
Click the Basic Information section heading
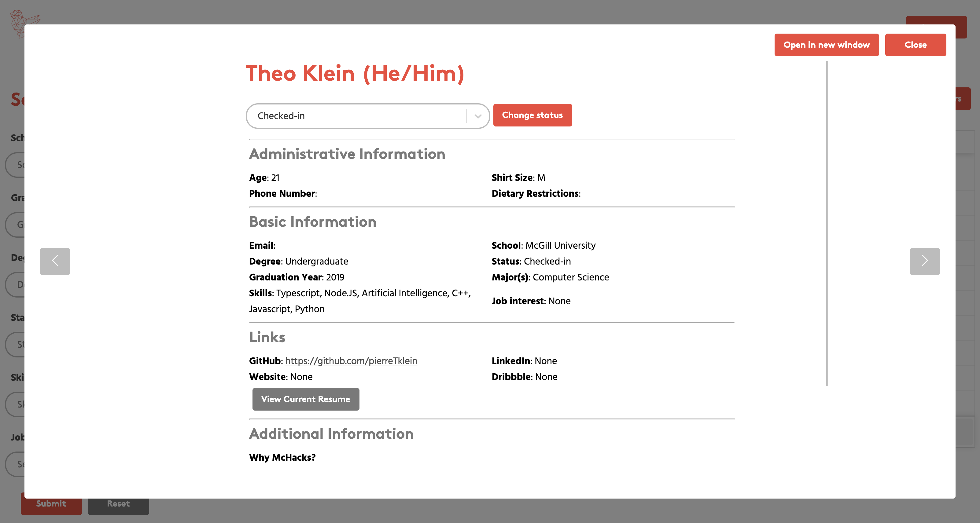tap(312, 221)
